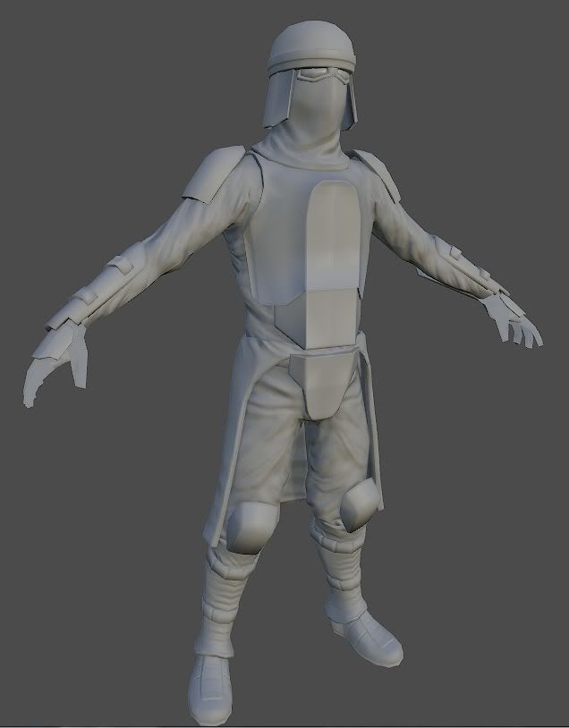Select the codpiece armor below the belt
Viewport: 569px width, 728px height.
(x=322, y=385)
